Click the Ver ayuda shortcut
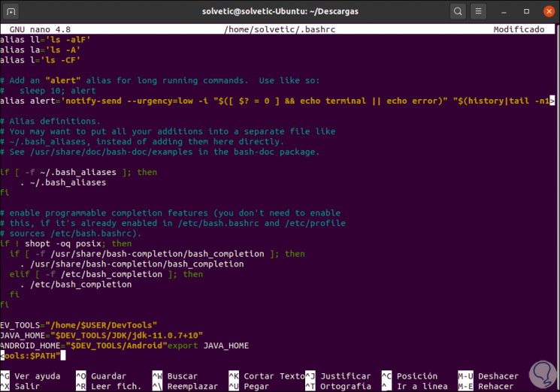The height and width of the screenshot is (392, 560). [30, 376]
